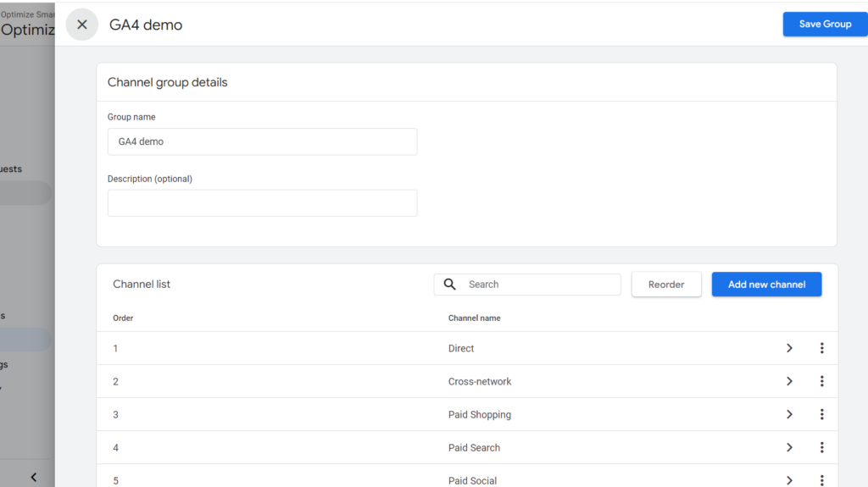Open more options for Direct channel

pyautogui.click(x=822, y=348)
